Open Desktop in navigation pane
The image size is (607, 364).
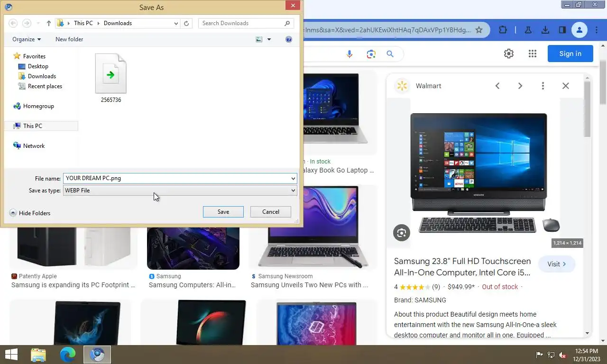(38, 66)
